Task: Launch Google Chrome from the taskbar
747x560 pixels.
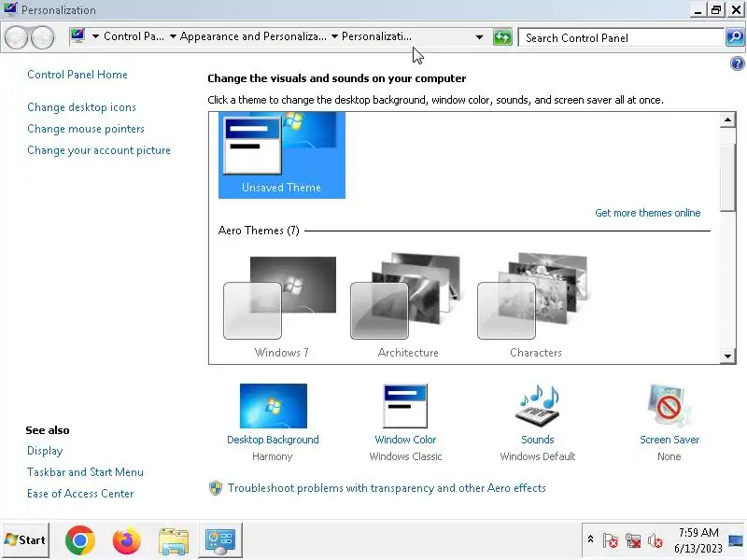Action: point(80,540)
